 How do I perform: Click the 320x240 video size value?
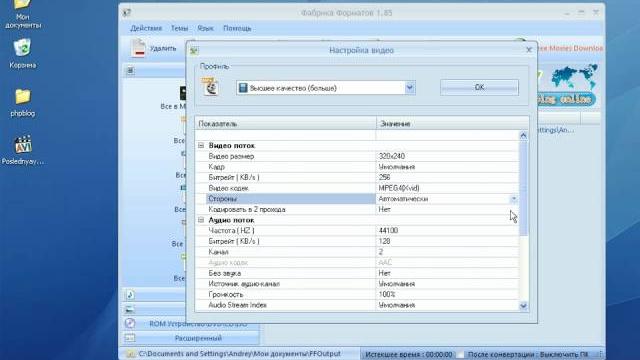click(x=391, y=156)
